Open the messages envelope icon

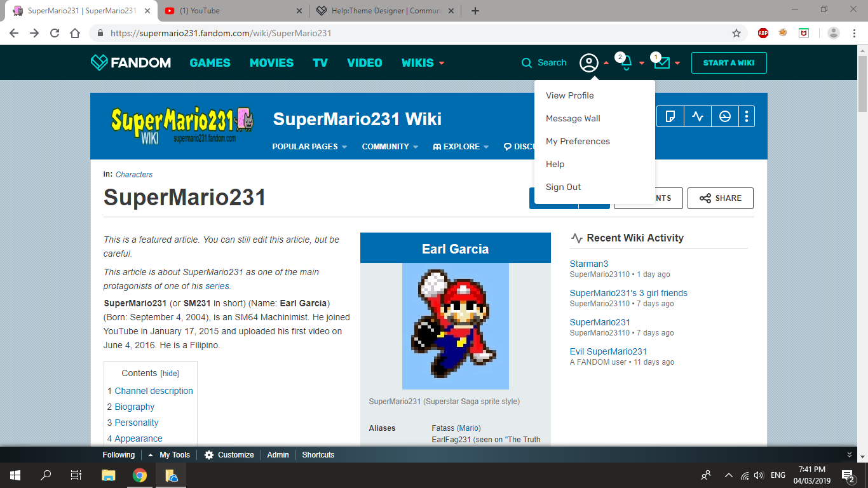(x=661, y=63)
